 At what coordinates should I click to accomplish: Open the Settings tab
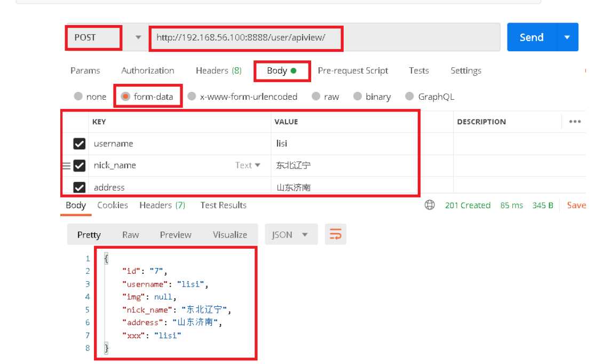pyautogui.click(x=466, y=71)
